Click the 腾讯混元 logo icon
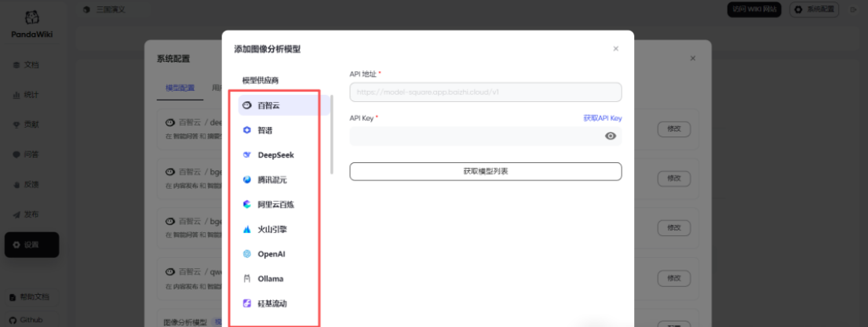 247,180
